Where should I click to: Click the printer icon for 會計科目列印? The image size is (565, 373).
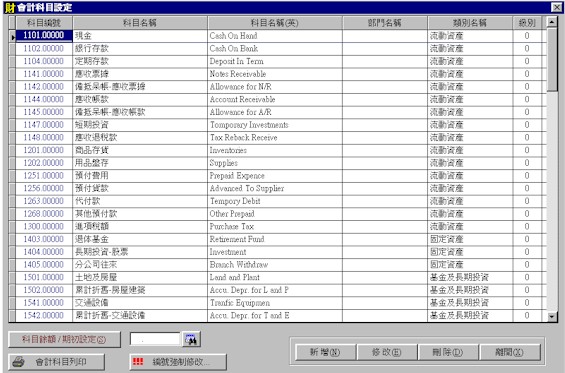click(x=18, y=362)
